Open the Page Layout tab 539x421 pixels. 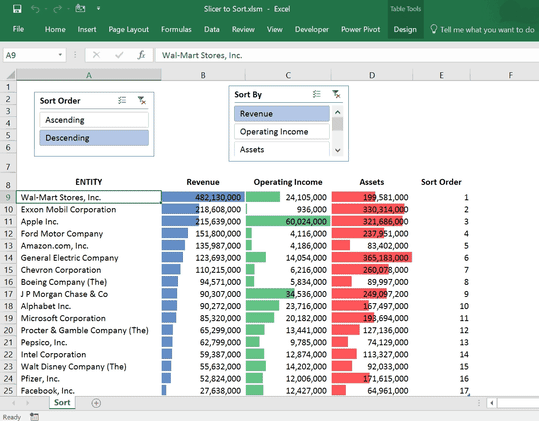pyautogui.click(x=129, y=30)
